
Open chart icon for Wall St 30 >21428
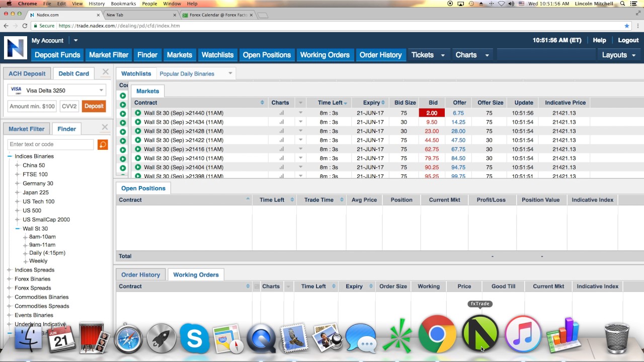[282, 131]
